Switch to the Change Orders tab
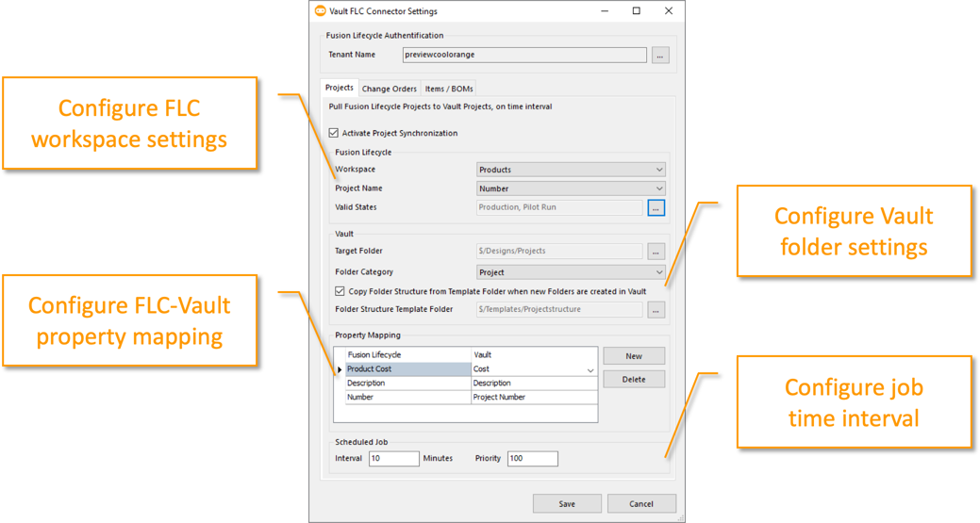Viewport: 980px width, 523px height. click(389, 89)
